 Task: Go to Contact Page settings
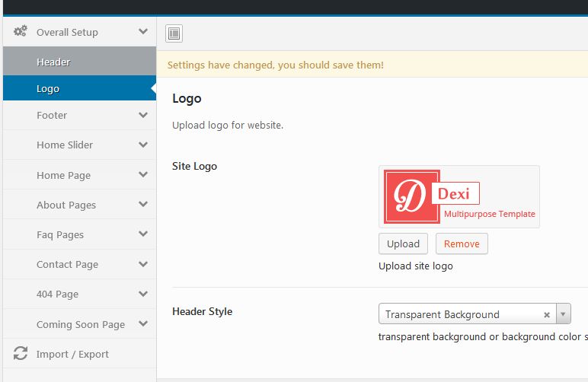(x=67, y=265)
